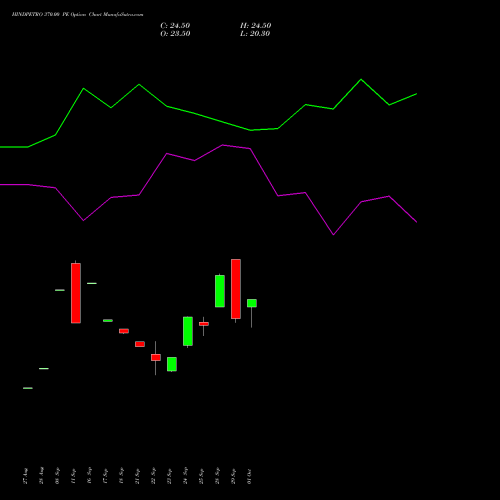Click the green candle above 23 Sep

tap(172, 364)
